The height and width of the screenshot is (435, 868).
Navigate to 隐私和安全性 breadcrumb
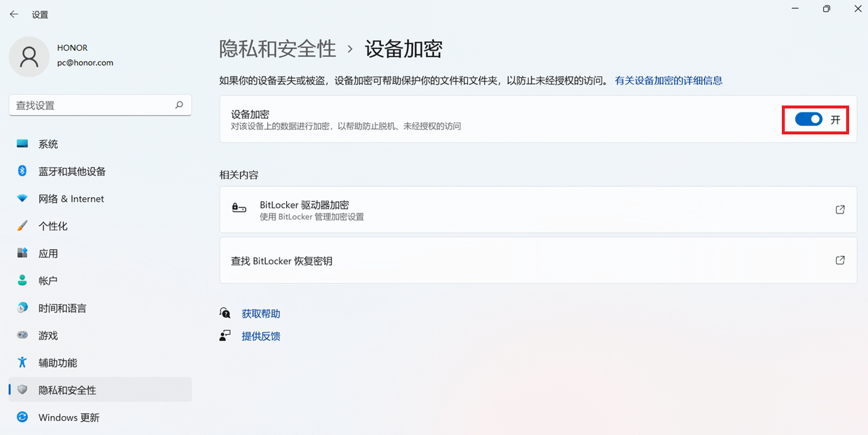tap(277, 49)
